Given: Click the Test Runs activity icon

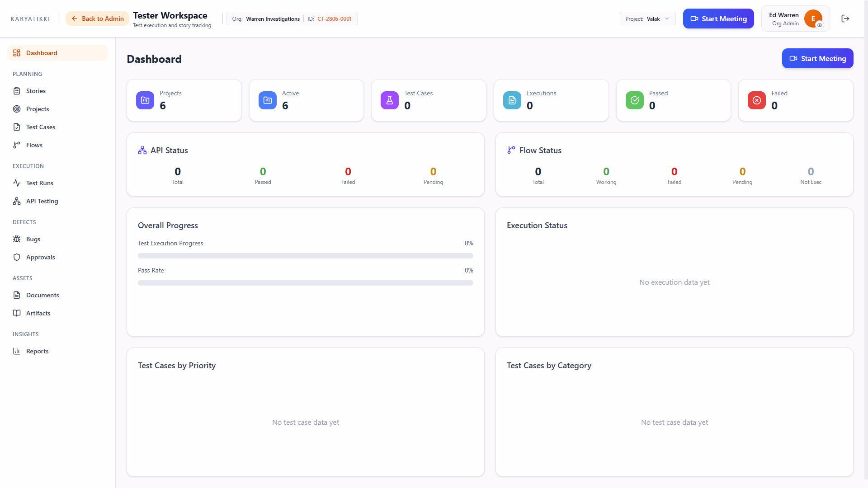Looking at the screenshot, I should click(x=17, y=183).
